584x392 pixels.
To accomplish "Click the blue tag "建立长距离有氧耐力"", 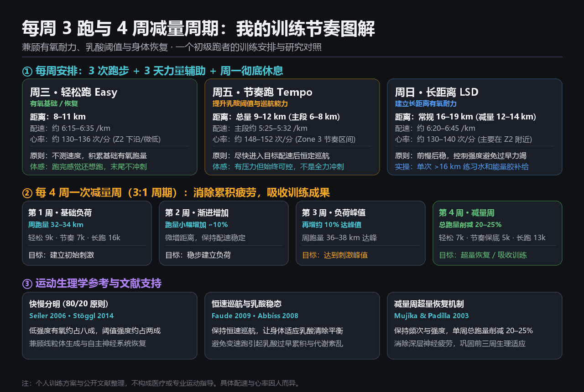I will (x=426, y=103).
